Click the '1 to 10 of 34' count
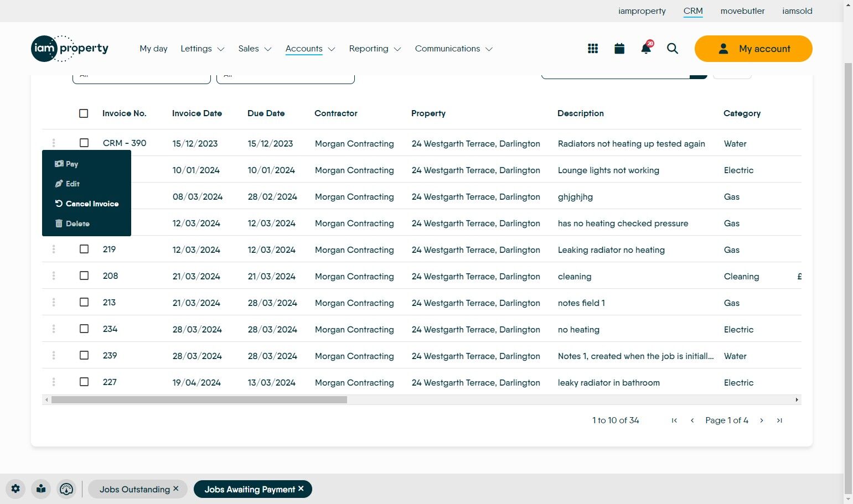 click(x=616, y=420)
